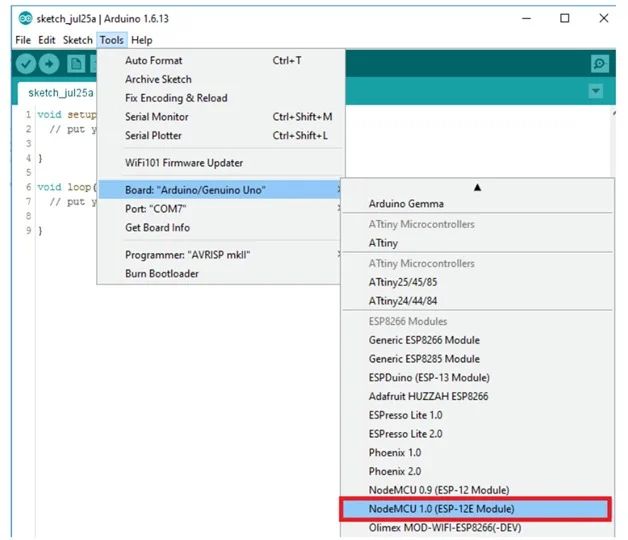The height and width of the screenshot is (540, 628).
Task: Expand Port "COM7" submenu
Action: pyautogui.click(x=220, y=209)
